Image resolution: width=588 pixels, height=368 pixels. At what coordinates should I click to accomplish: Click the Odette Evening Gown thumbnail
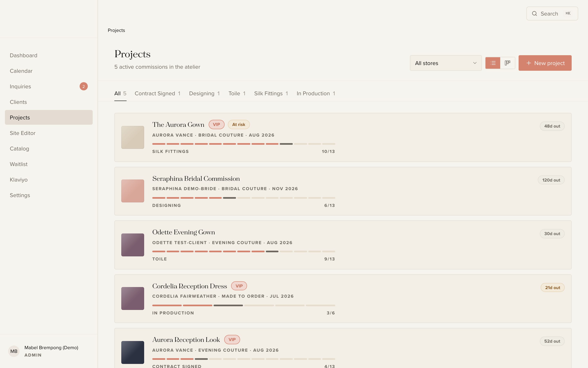pyautogui.click(x=133, y=245)
